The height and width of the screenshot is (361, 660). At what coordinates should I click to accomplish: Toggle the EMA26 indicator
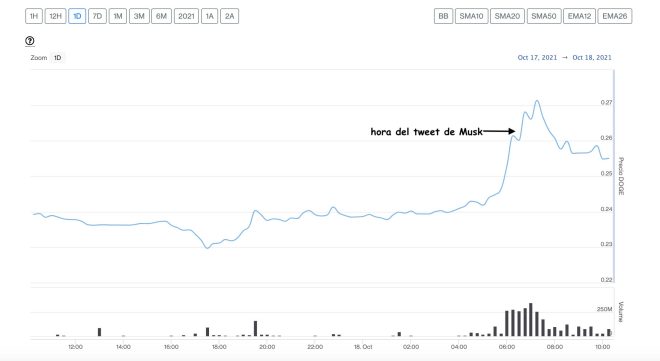click(615, 16)
